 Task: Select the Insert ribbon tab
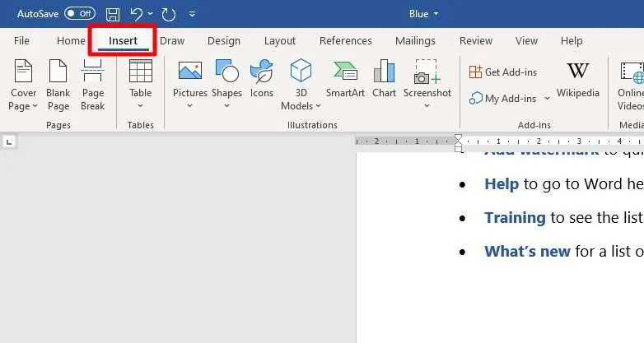tap(123, 40)
